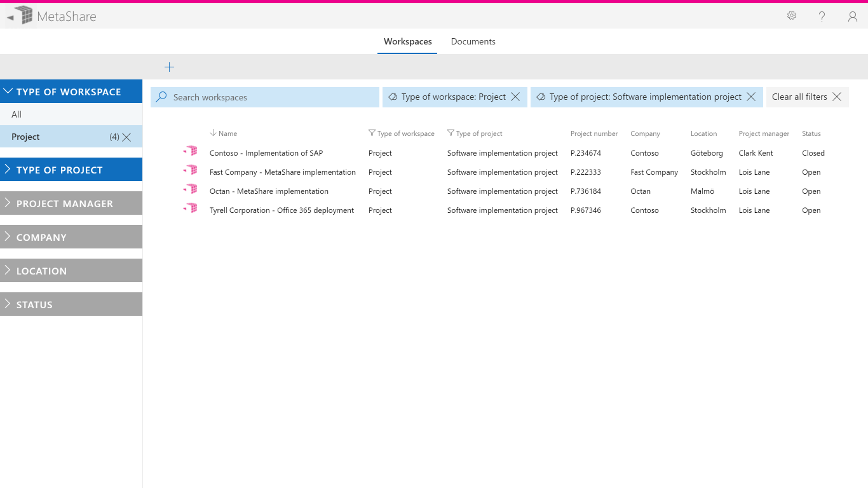Switch to the Documents tab
Image resolution: width=868 pixels, height=488 pixels.
coord(473,41)
